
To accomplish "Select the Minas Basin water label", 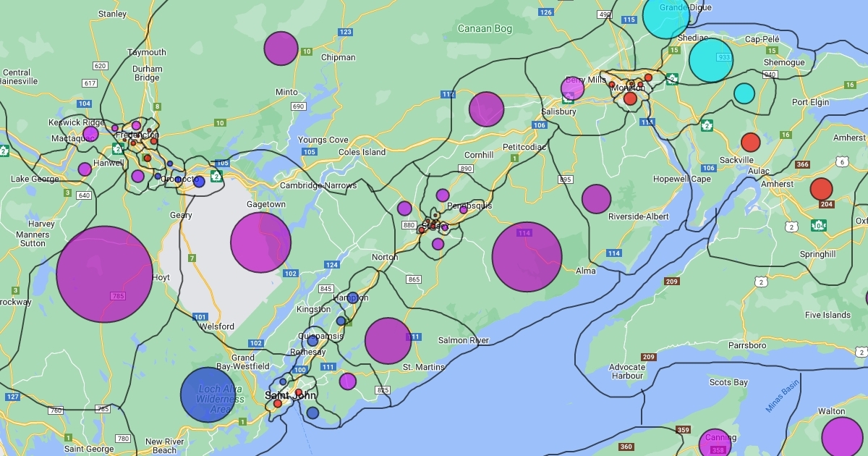I will coord(781,395).
